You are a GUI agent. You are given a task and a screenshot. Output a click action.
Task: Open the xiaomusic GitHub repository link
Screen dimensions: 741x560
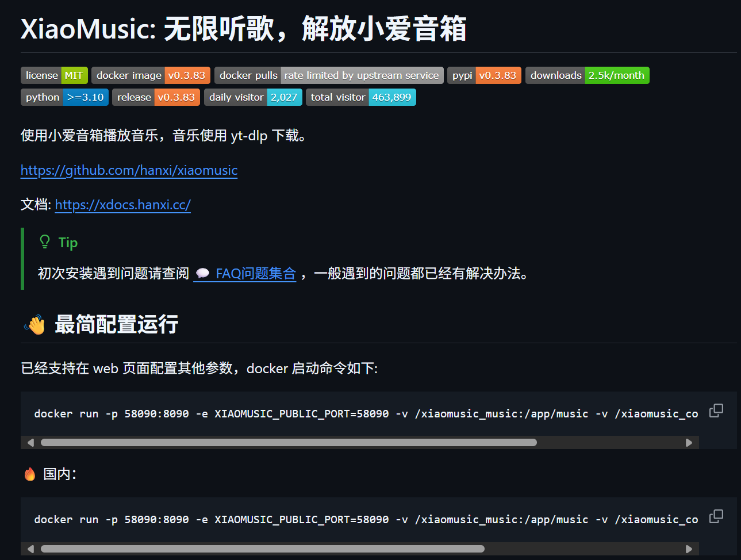pyautogui.click(x=129, y=170)
